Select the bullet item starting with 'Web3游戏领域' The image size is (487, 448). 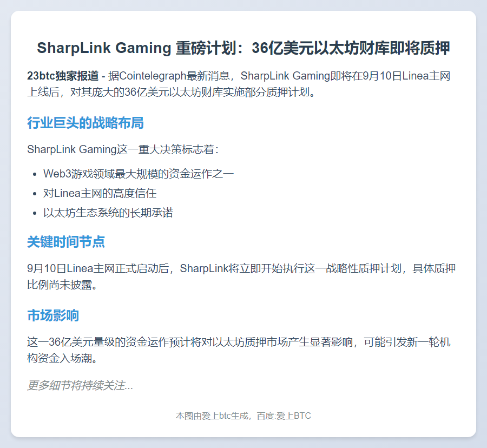click(x=139, y=174)
